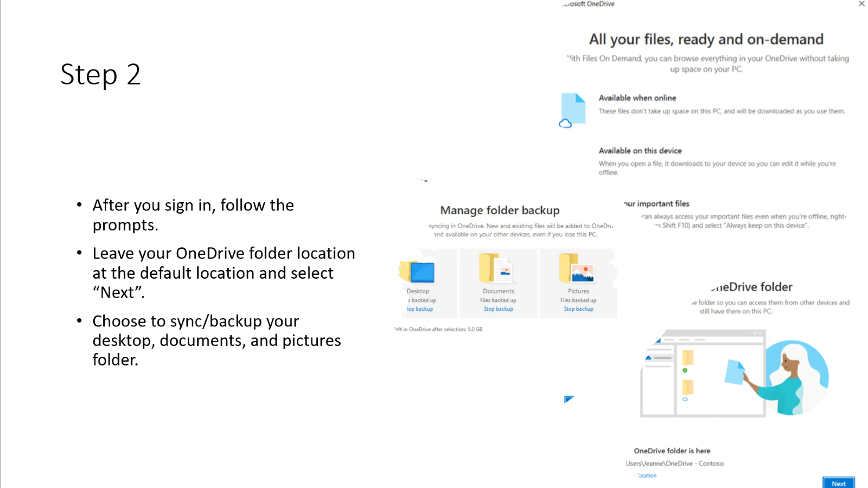Click the blue Next button

click(x=838, y=483)
